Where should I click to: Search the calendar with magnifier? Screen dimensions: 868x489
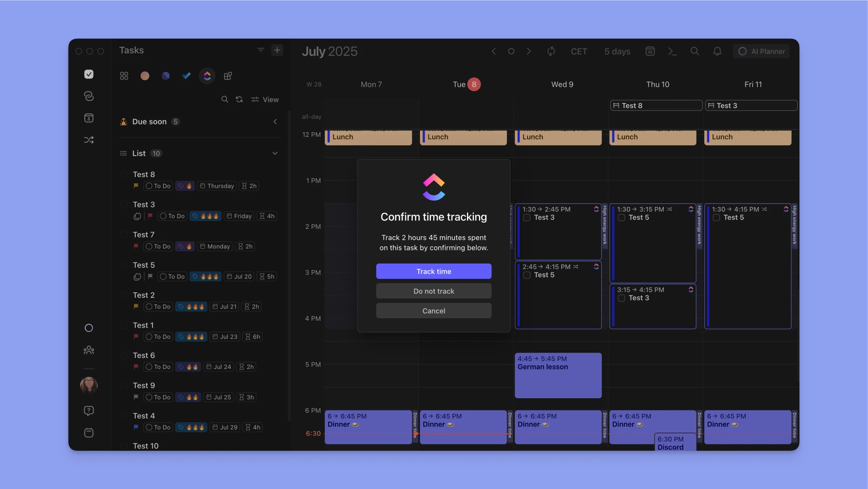tap(695, 51)
